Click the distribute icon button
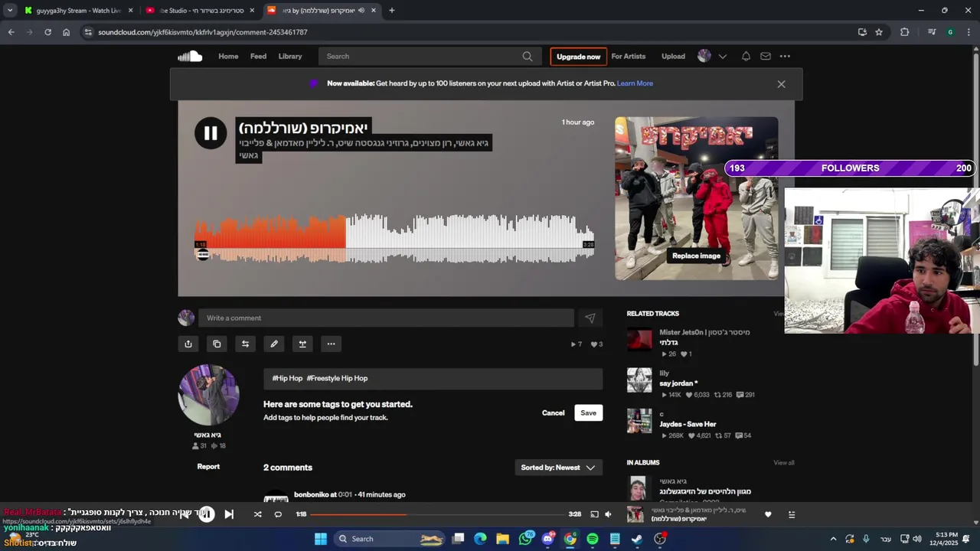The height and width of the screenshot is (551, 980). pos(302,344)
